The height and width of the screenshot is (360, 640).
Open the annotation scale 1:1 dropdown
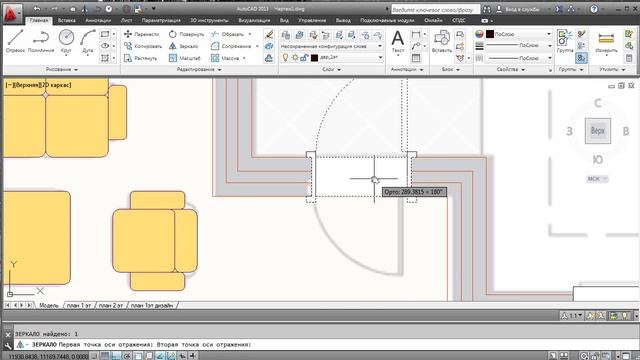coord(572,316)
